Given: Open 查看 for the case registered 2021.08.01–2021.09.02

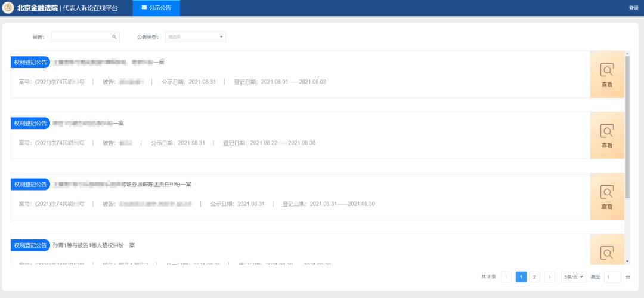Looking at the screenshot, I should tap(606, 75).
